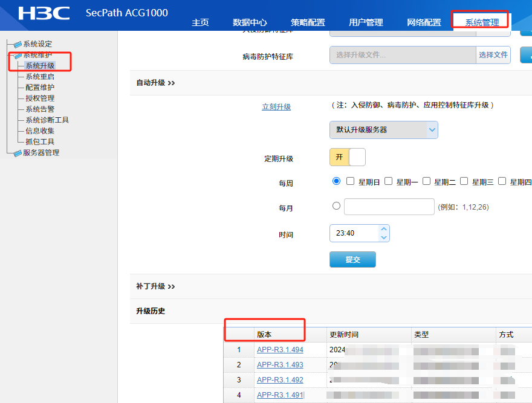Check the 星期二 checkbox
532x403 pixels.
tap(426, 181)
